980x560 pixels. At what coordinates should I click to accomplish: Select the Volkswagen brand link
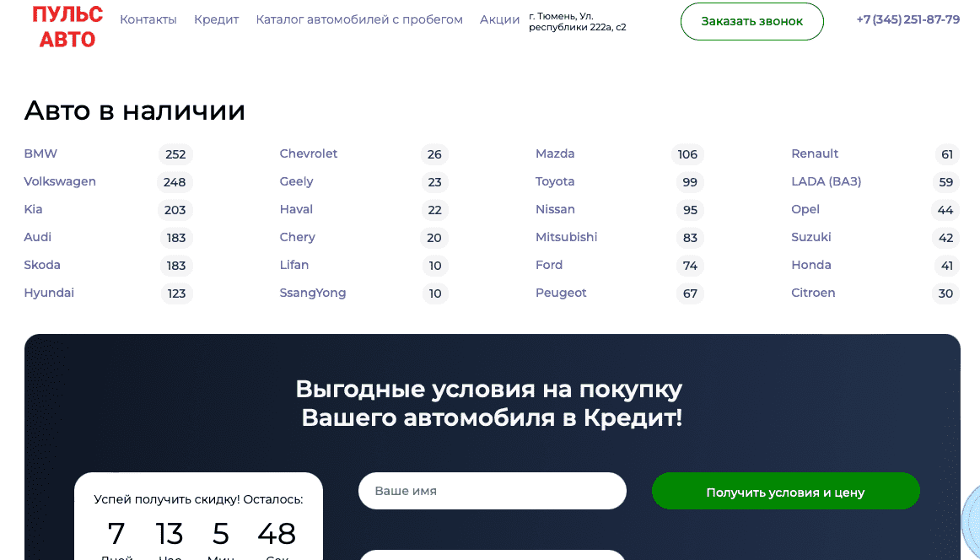[x=60, y=181]
